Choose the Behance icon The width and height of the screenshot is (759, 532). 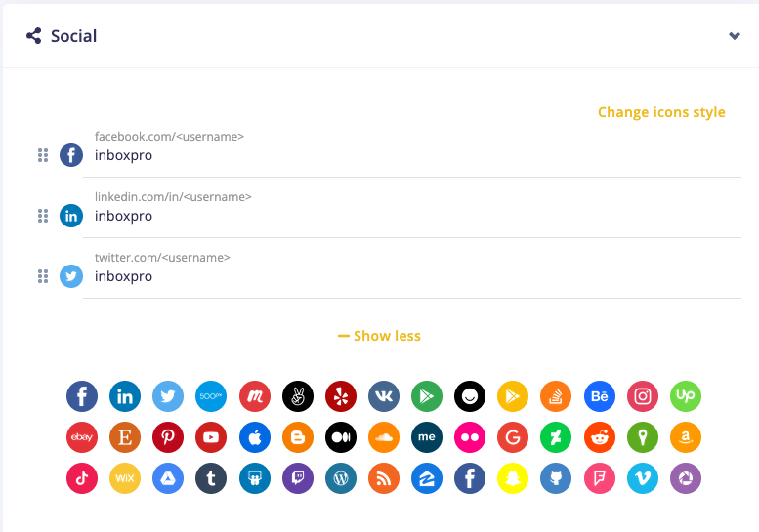tap(600, 395)
